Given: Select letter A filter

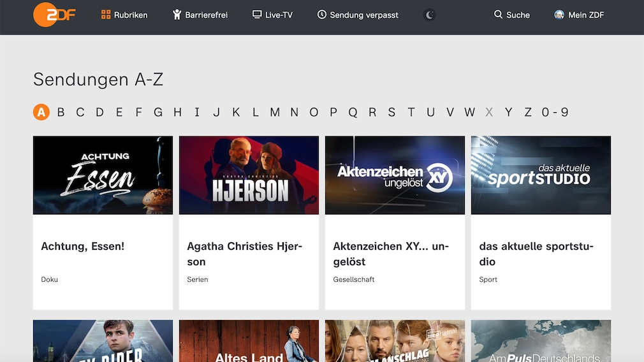Looking at the screenshot, I should coord(41,112).
